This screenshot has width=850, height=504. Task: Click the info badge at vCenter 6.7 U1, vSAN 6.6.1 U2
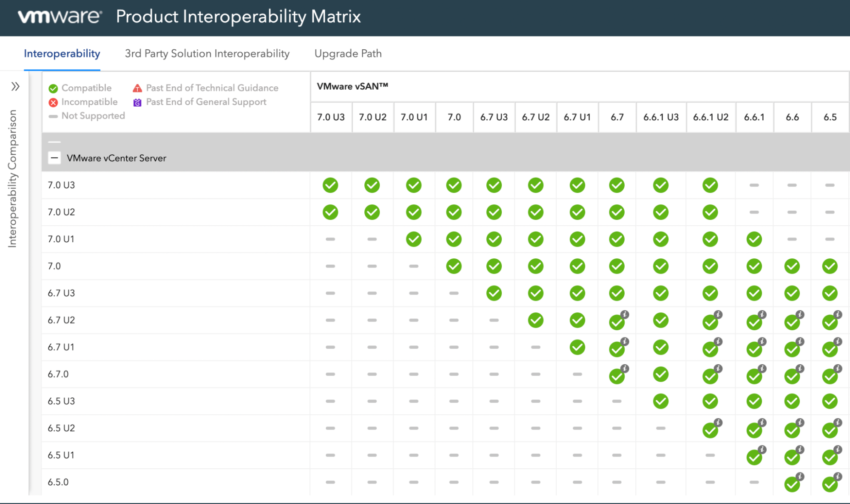coord(718,341)
